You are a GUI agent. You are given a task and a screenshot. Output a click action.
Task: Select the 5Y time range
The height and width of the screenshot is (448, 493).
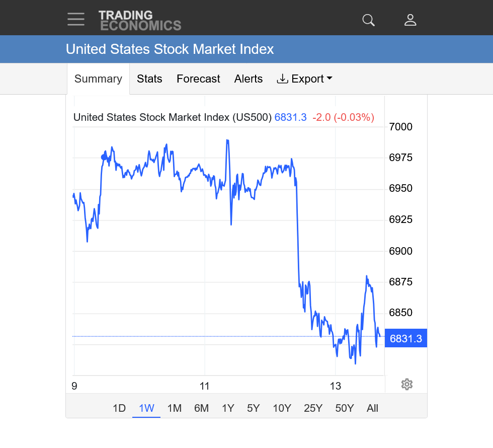(x=254, y=408)
